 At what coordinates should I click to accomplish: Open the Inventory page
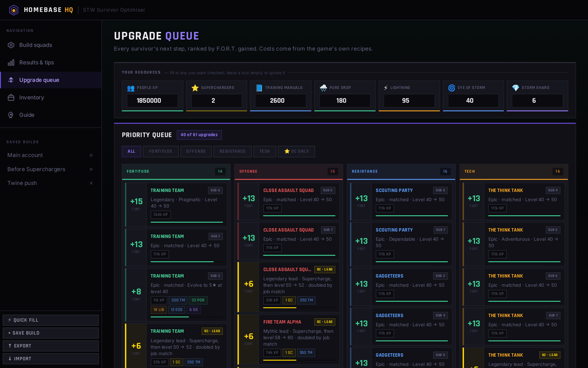[x=51, y=98]
